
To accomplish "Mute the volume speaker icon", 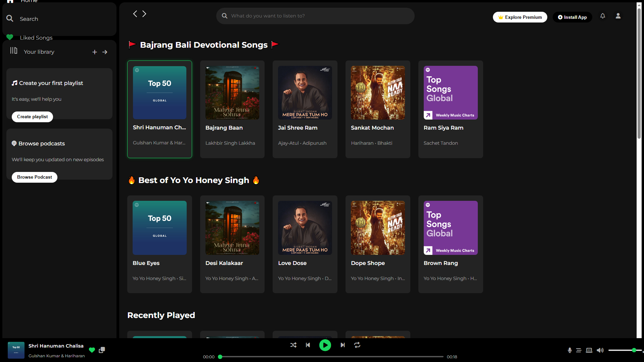I will [x=600, y=350].
